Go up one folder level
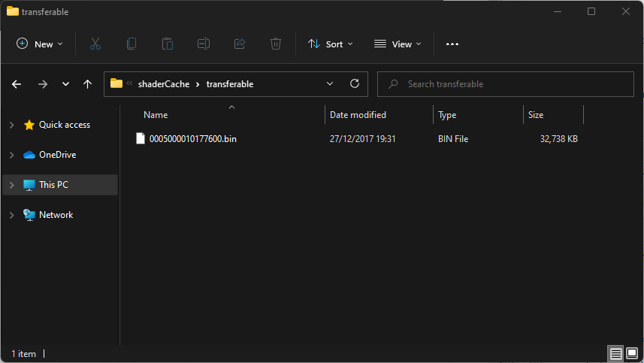The image size is (644, 363). (87, 84)
